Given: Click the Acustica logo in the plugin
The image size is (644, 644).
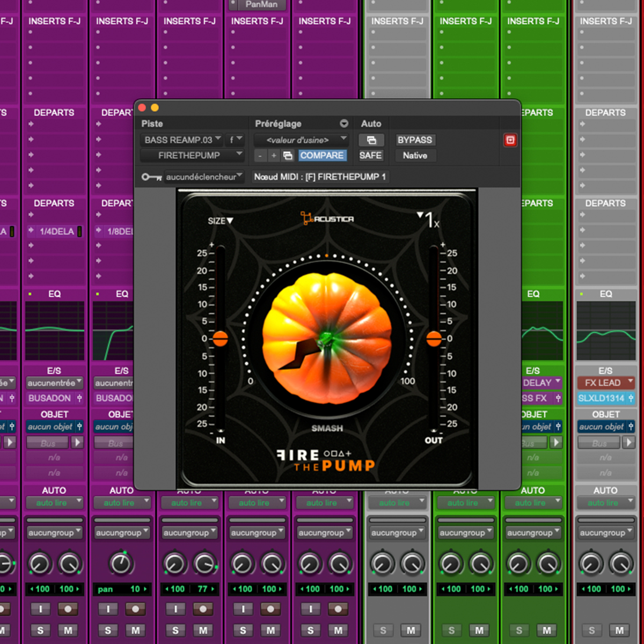Looking at the screenshot, I should [x=327, y=218].
